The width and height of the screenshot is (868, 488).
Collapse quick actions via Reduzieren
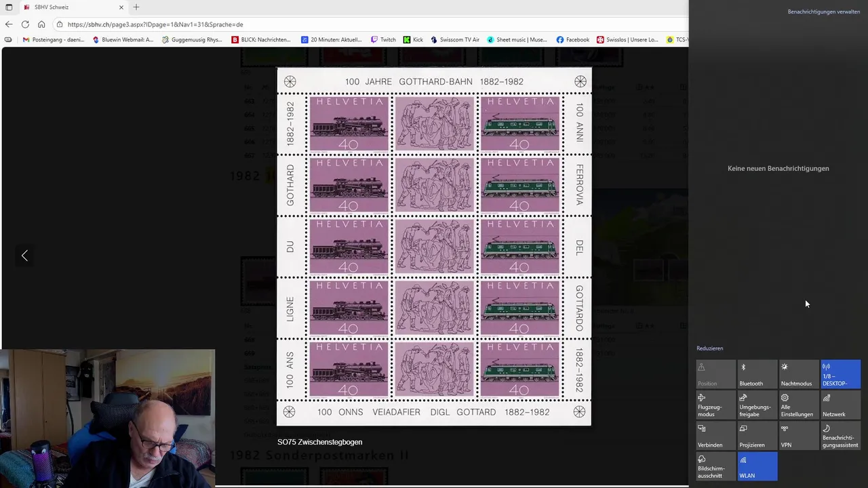[710, 348]
